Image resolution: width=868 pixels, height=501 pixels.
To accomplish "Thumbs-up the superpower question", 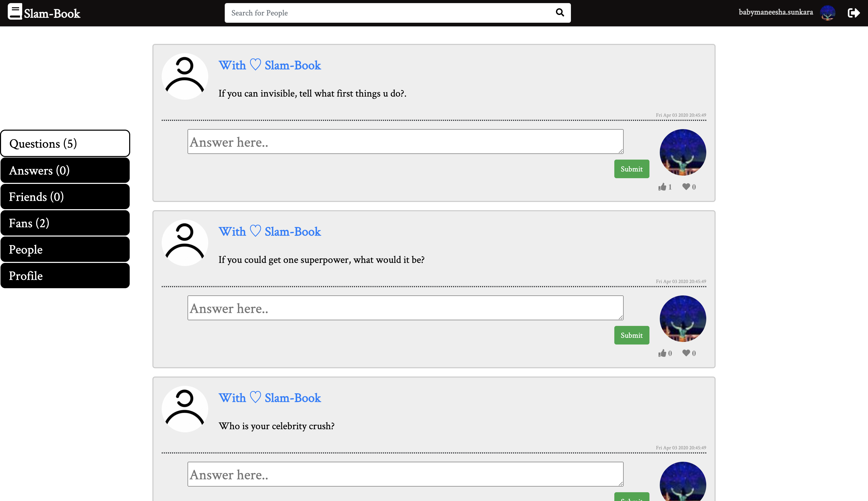I will coord(662,353).
